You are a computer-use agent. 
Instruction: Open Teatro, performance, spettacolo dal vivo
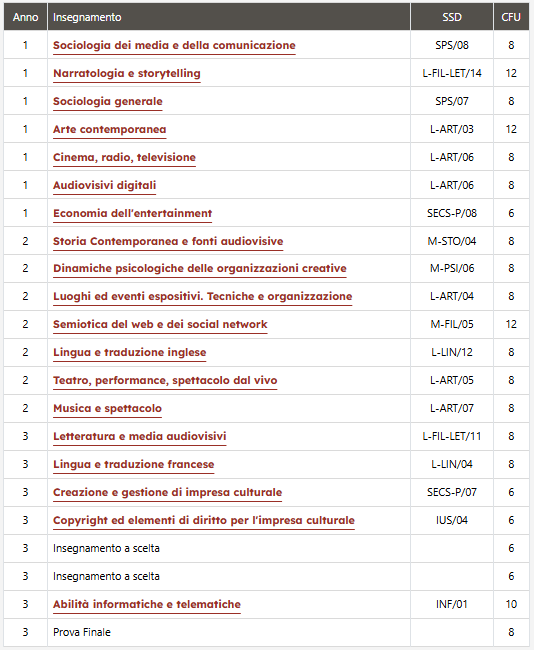coord(165,380)
